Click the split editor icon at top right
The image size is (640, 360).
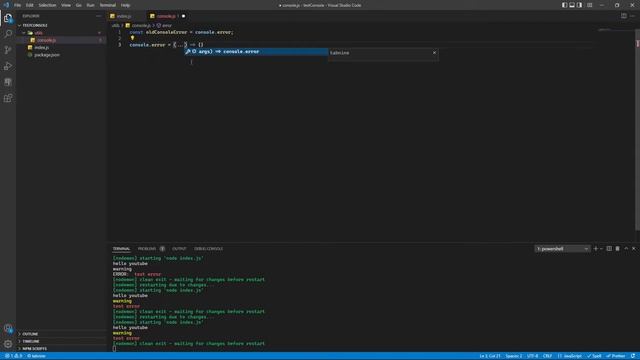(x=624, y=16)
